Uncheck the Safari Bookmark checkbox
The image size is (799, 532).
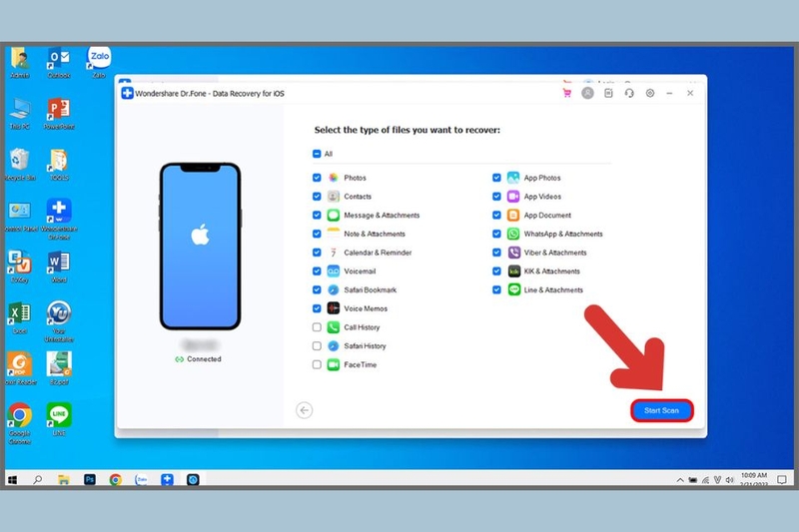click(317, 289)
